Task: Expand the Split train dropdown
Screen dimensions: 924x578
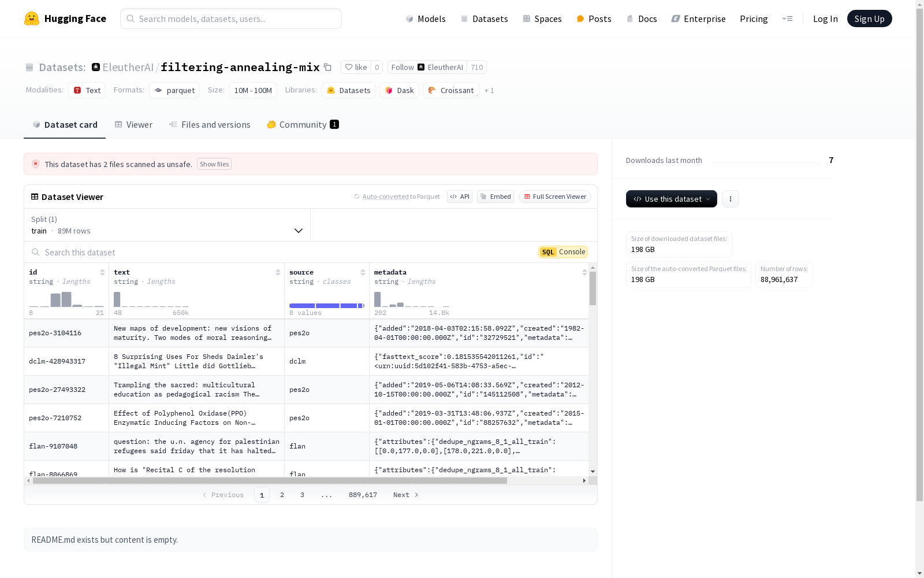Action: 167,225
